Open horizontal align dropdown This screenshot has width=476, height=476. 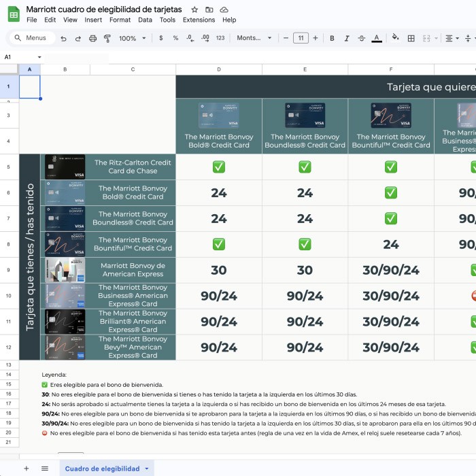[x=452, y=38]
